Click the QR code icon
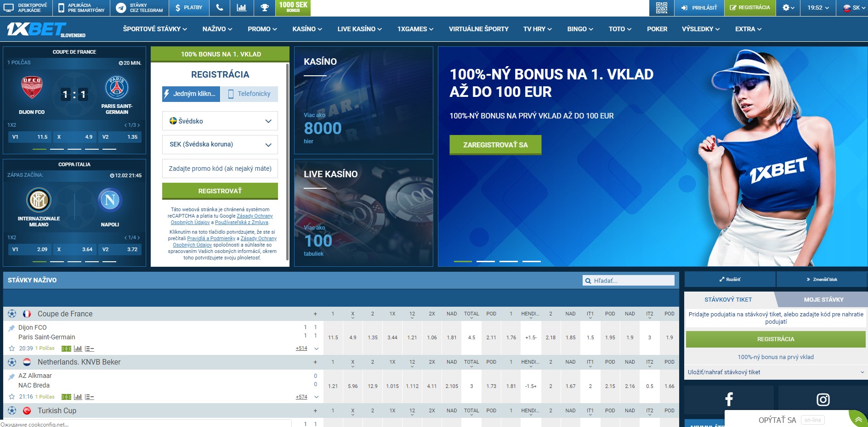This screenshot has height=427, width=868. [662, 8]
